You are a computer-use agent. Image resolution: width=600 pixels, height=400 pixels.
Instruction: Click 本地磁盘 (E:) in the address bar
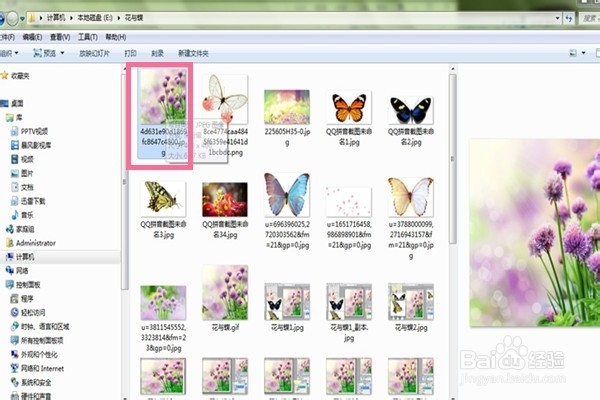point(95,18)
